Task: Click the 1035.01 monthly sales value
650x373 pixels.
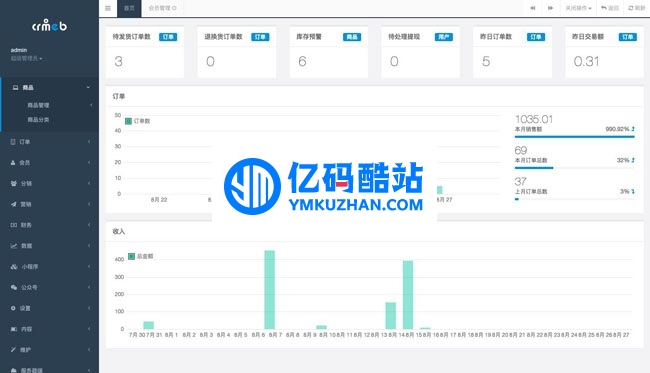Action: 534,119
